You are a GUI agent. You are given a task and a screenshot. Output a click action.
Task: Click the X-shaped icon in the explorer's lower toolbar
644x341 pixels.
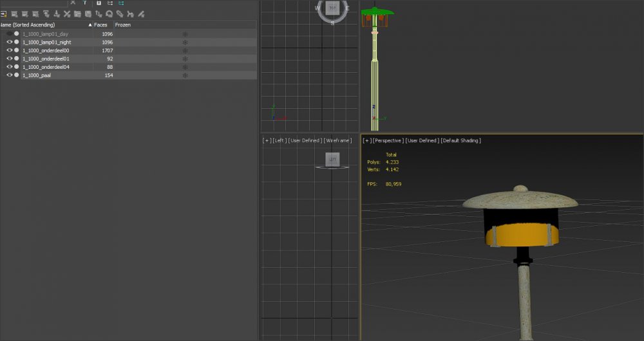pos(67,14)
